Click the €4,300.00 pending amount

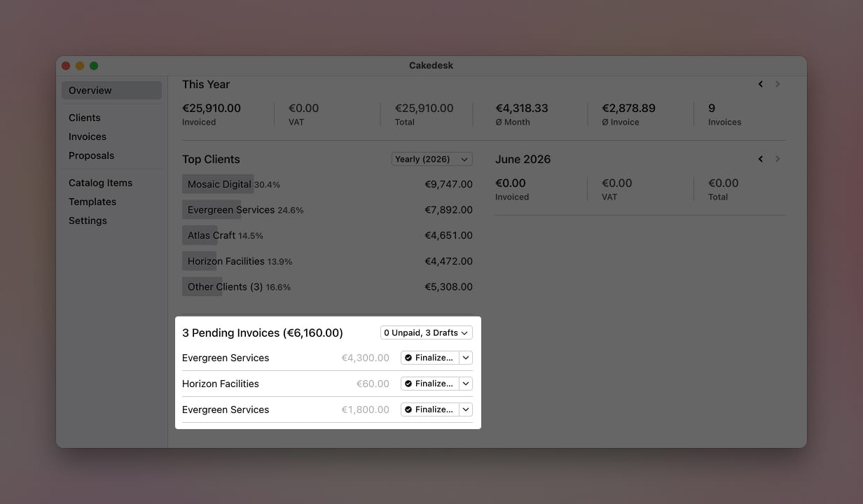(x=365, y=358)
